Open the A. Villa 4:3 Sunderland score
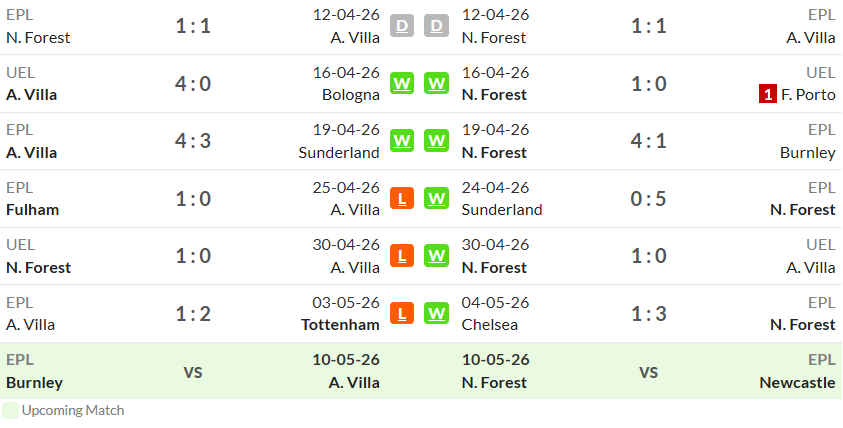The width and height of the screenshot is (843, 428). (193, 141)
